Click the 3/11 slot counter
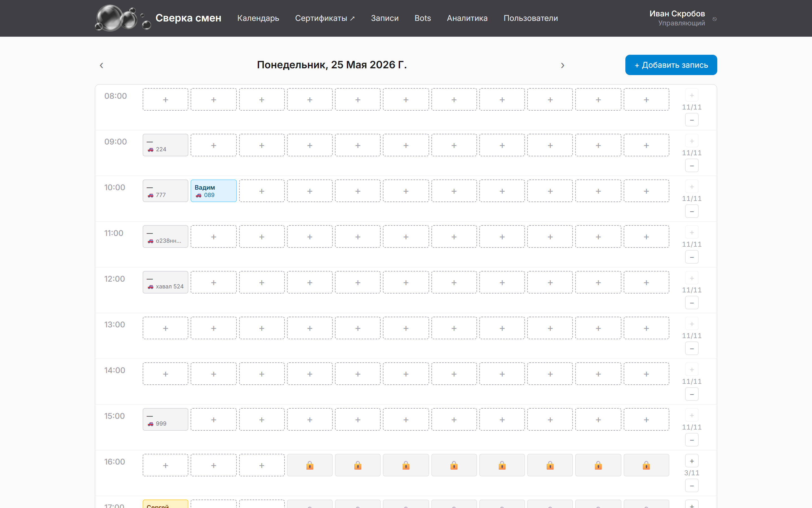This screenshot has width=812, height=508. coord(692,473)
